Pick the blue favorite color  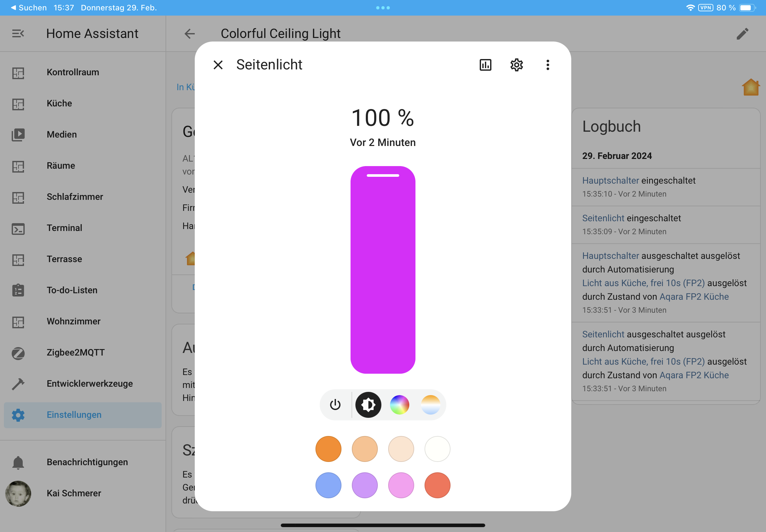(328, 485)
